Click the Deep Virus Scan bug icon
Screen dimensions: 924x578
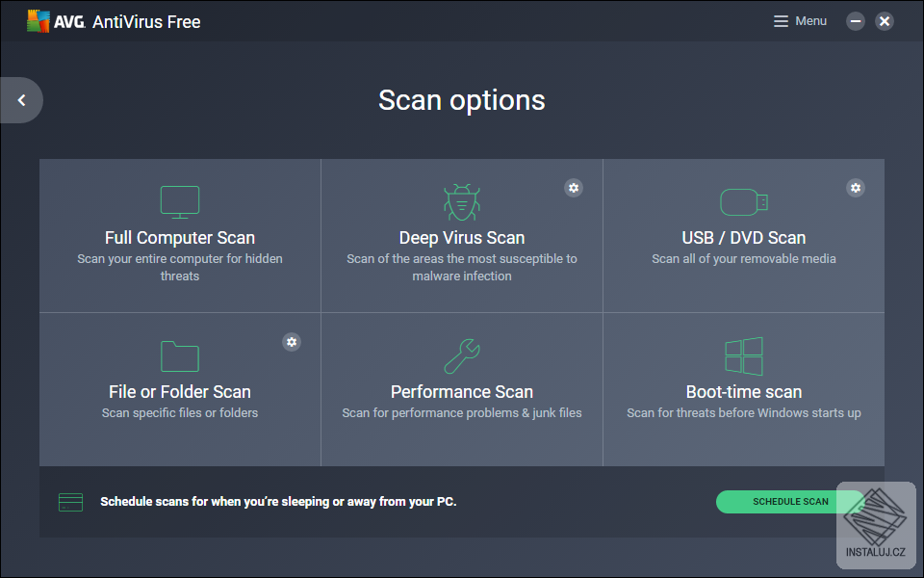[x=462, y=202]
